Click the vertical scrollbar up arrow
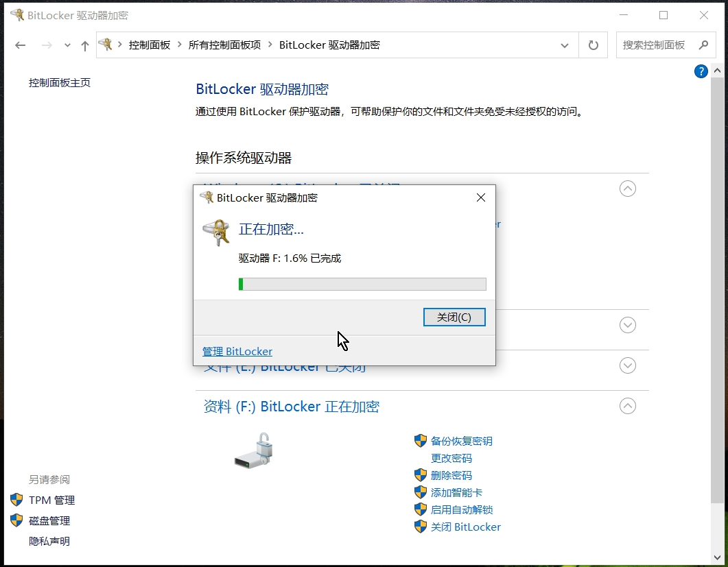 click(x=717, y=71)
